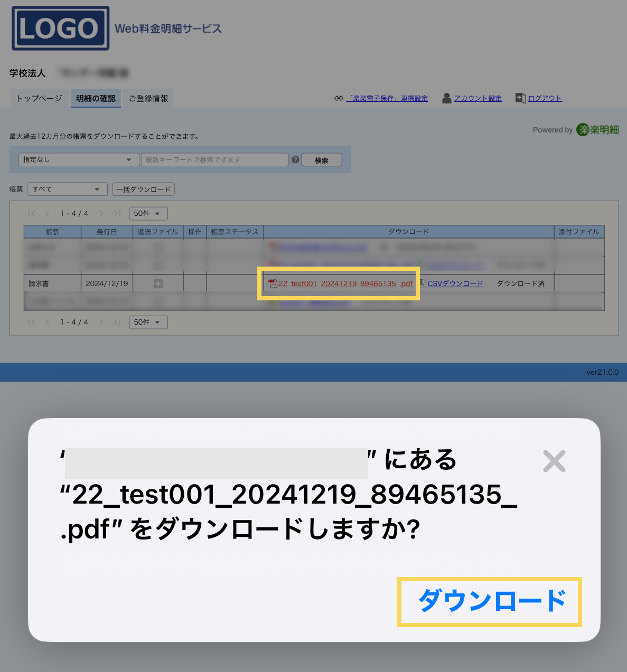Open the 指定なし search filter dropdown

click(78, 159)
